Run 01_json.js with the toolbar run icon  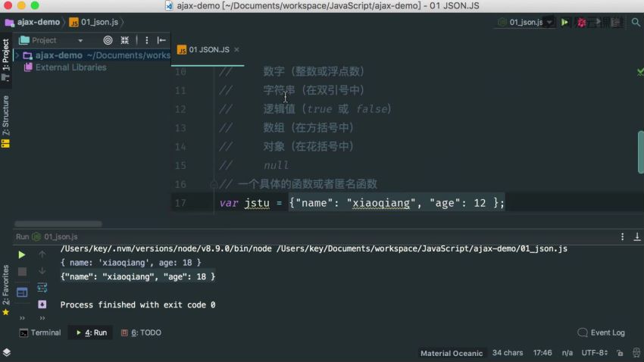point(564,23)
